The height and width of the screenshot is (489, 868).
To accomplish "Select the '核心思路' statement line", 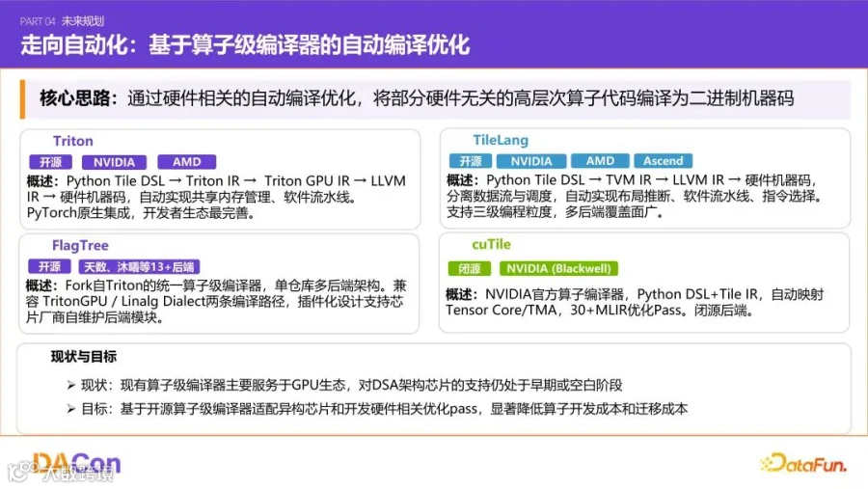I will (x=417, y=98).
